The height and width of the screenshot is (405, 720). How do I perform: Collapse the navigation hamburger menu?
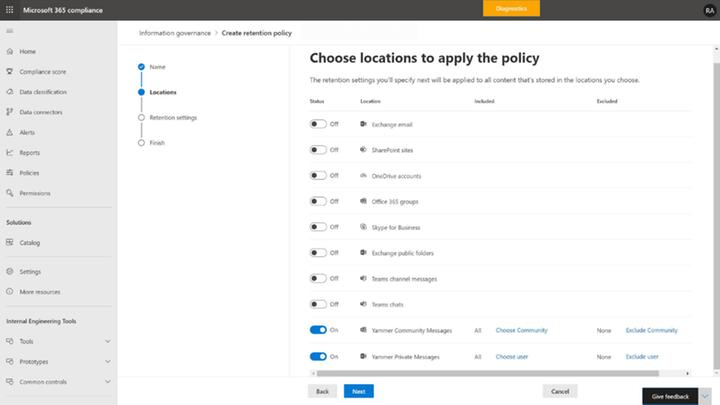(10, 31)
